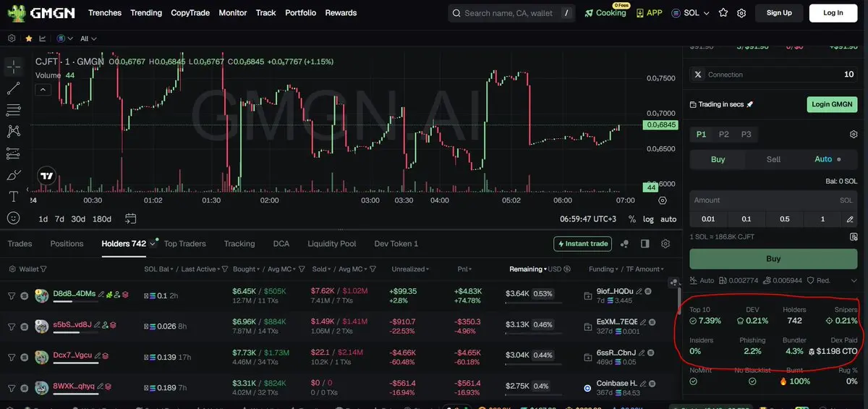Open the bubble map icon near Instant trade
The height and width of the screenshot is (409, 868).
click(x=625, y=244)
